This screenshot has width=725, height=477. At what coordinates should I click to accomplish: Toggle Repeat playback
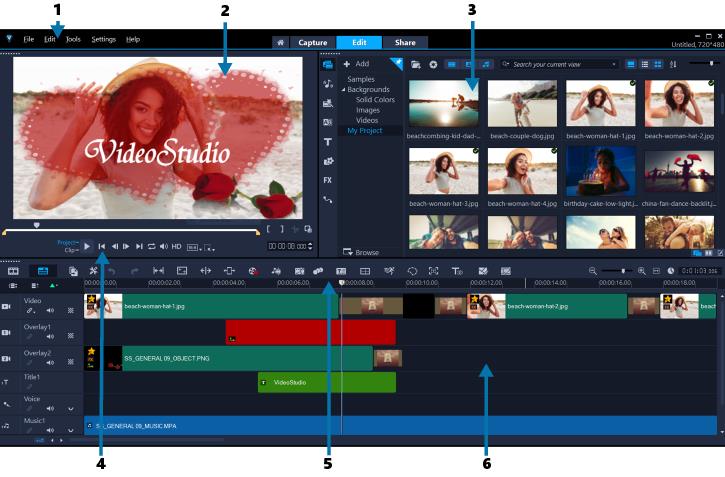[151, 246]
